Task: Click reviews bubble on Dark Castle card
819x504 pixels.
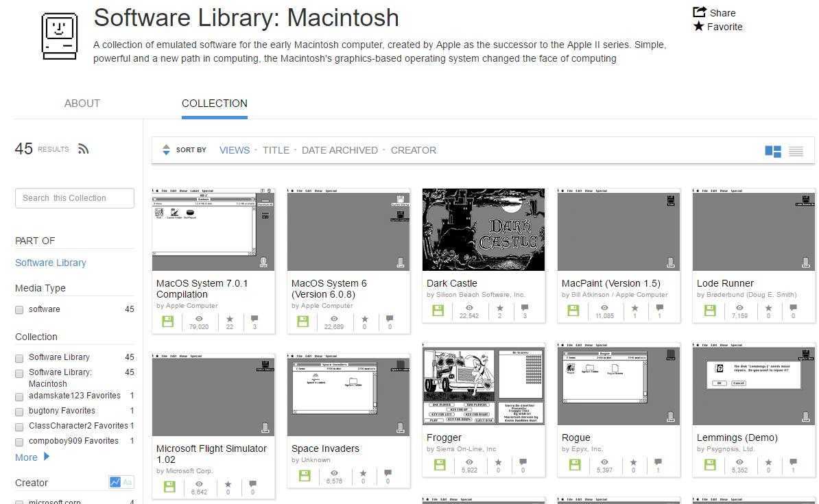Action: tap(525, 308)
